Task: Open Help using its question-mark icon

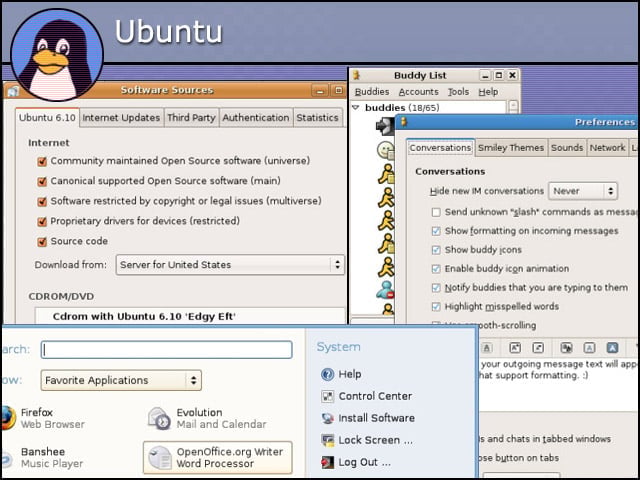Action: pyautogui.click(x=327, y=374)
